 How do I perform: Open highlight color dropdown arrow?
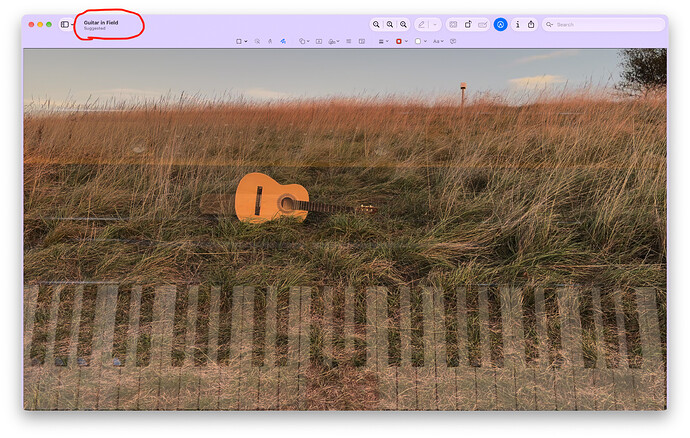[435, 25]
